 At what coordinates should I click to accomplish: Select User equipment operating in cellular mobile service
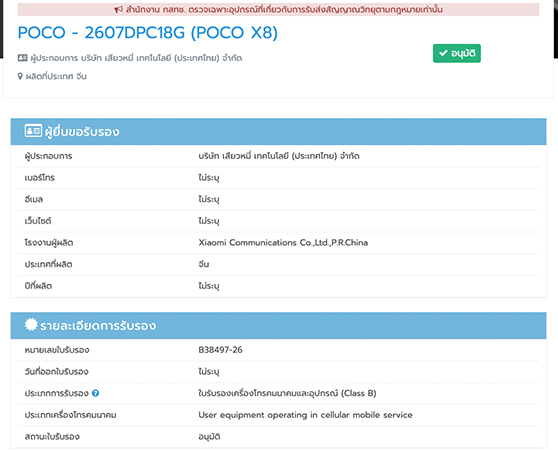pyautogui.click(x=305, y=415)
